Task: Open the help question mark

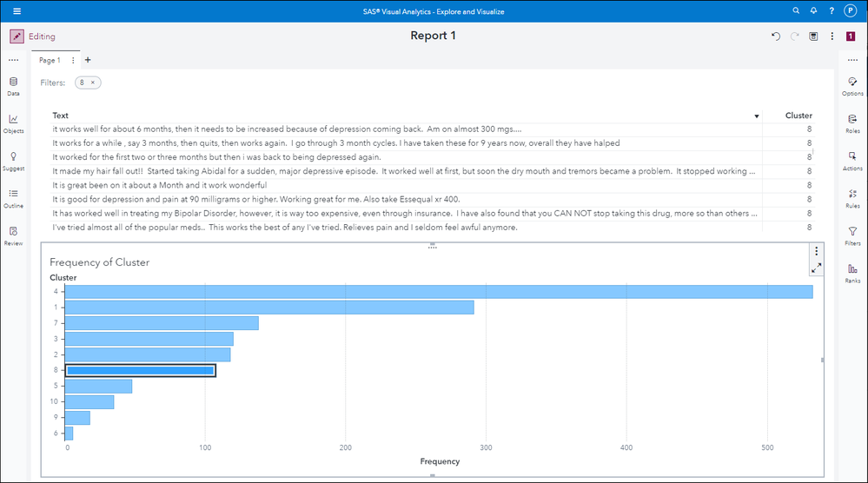Action: point(832,10)
